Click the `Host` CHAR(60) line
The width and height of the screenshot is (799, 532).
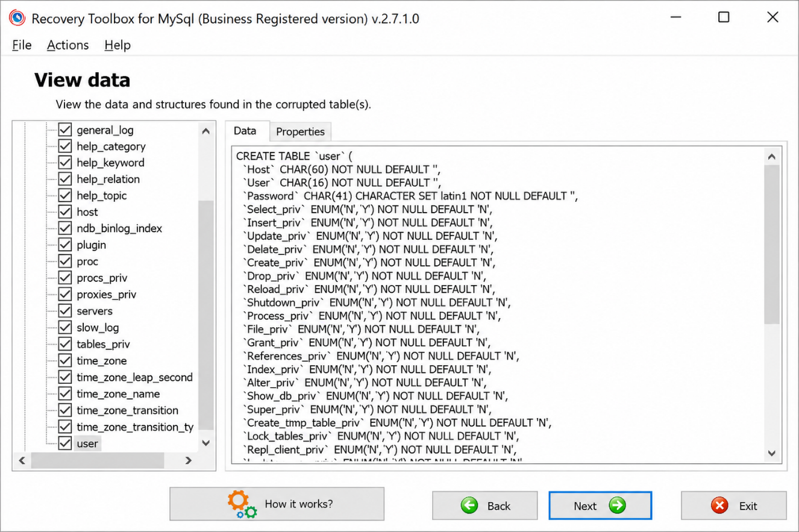click(342, 169)
